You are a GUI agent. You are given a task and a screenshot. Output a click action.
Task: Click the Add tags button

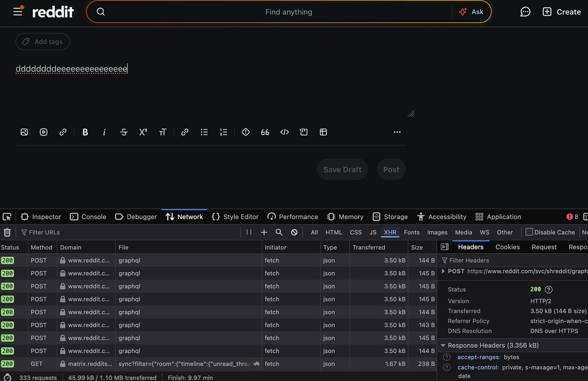[x=43, y=42]
